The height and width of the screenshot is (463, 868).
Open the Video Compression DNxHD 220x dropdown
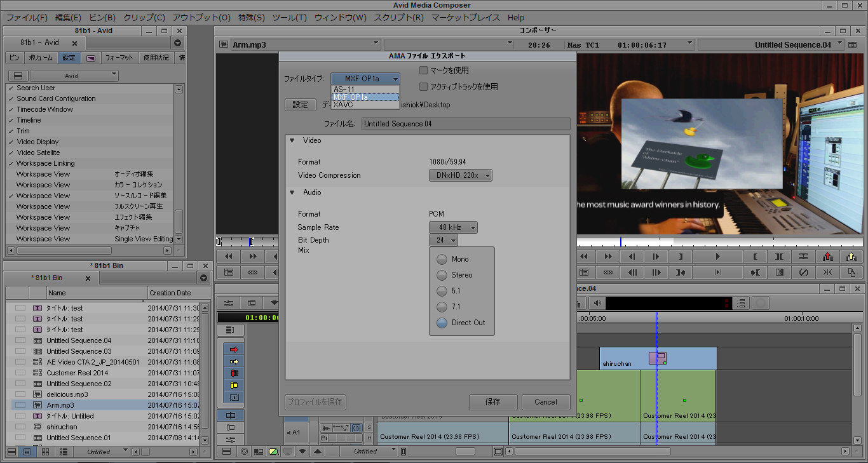pyautogui.click(x=461, y=175)
